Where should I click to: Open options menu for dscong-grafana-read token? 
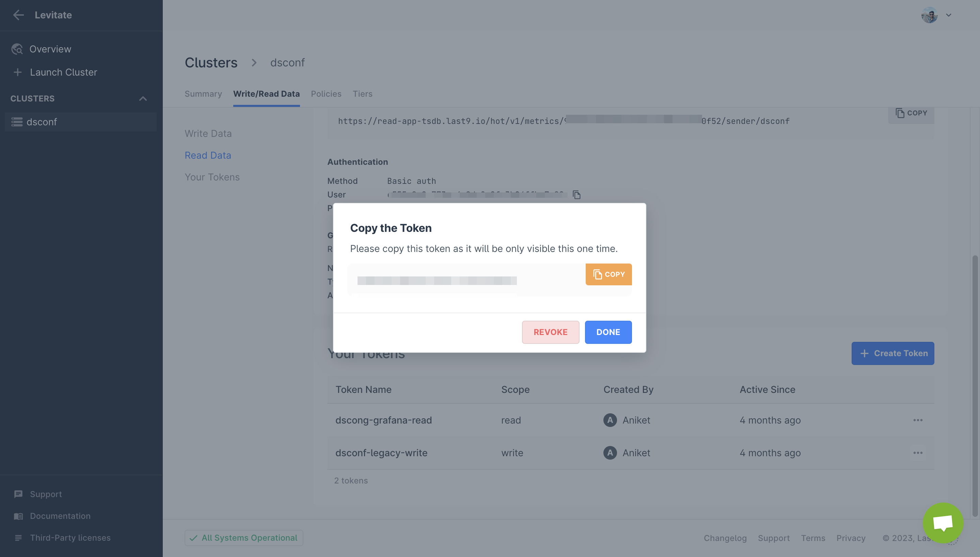tap(918, 420)
